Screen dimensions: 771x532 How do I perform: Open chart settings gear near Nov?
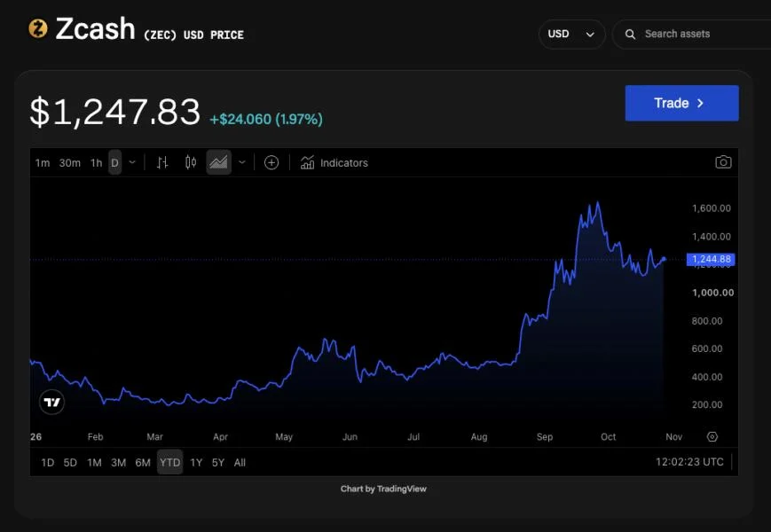click(x=712, y=437)
